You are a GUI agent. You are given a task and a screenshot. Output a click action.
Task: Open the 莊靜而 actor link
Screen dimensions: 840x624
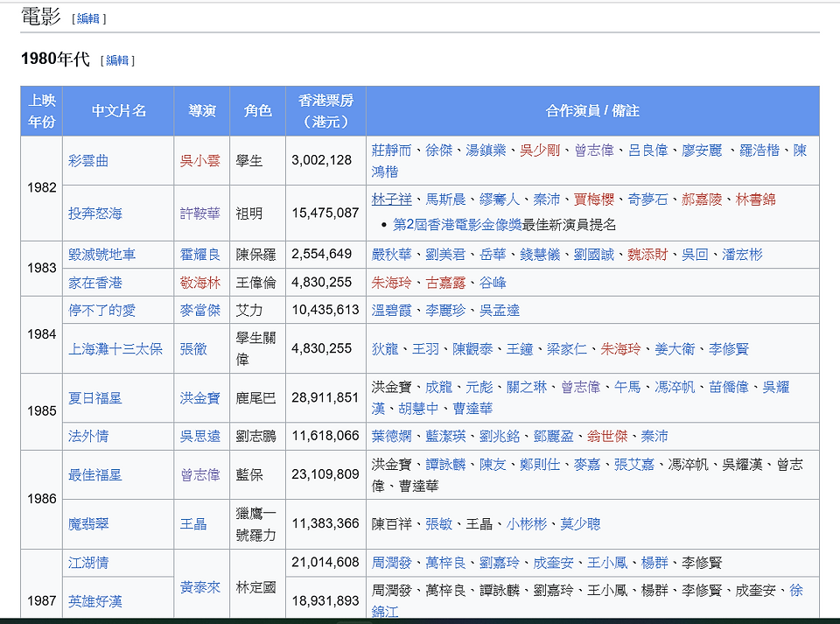tap(392, 150)
